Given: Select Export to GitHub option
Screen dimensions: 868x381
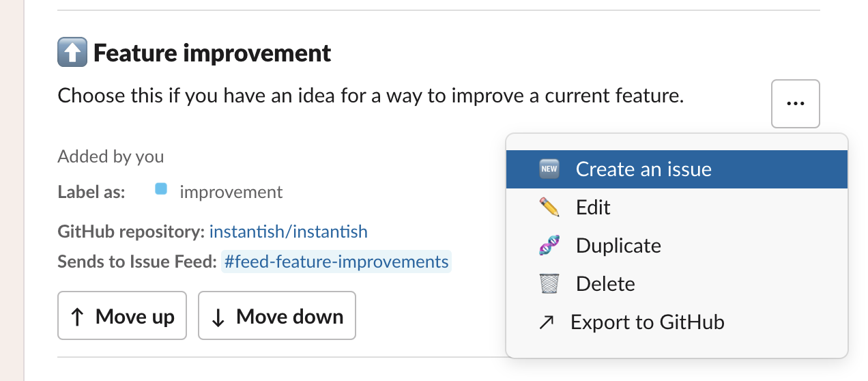Looking at the screenshot, I should 677,322.
